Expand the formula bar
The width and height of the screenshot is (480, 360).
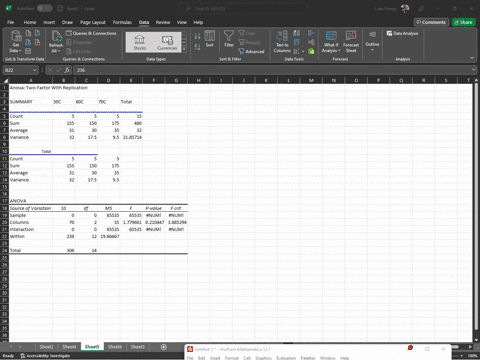click(474, 70)
